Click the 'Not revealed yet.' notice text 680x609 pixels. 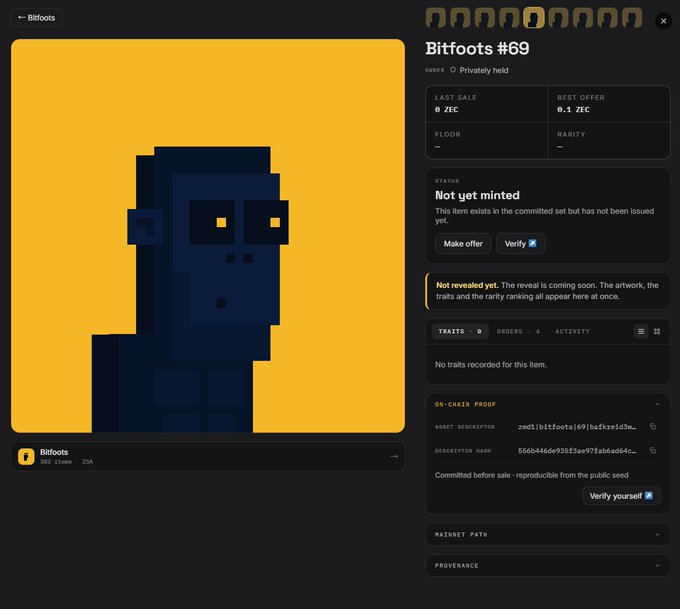pos(467,285)
